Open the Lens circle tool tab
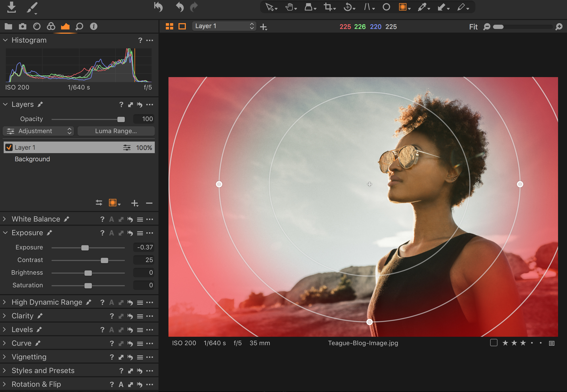The height and width of the screenshot is (392, 567). tap(37, 26)
